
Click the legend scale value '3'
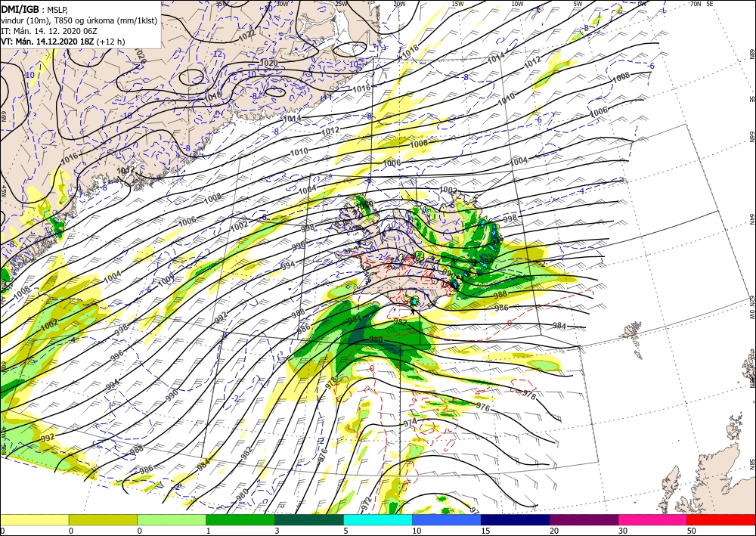[x=277, y=531]
